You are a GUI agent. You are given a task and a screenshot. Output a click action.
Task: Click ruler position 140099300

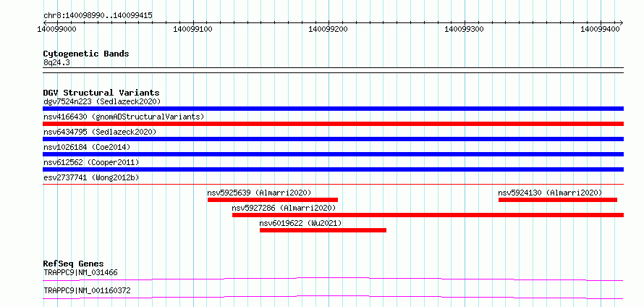point(465,29)
